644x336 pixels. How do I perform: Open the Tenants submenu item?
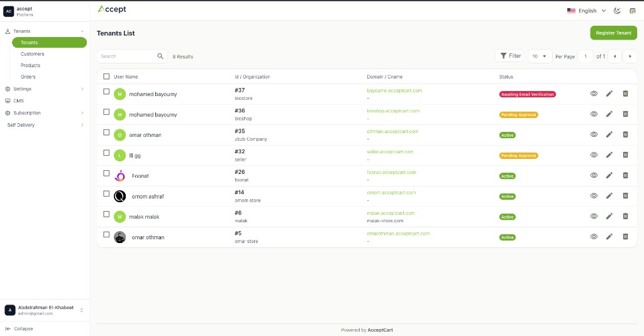coord(49,42)
